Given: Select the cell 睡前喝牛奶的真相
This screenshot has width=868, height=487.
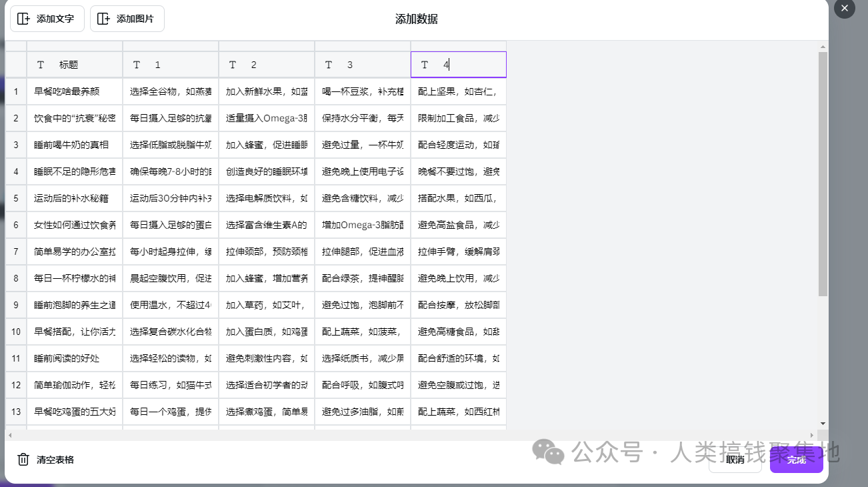Looking at the screenshot, I should pyautogui.click(x=74, y=144).
